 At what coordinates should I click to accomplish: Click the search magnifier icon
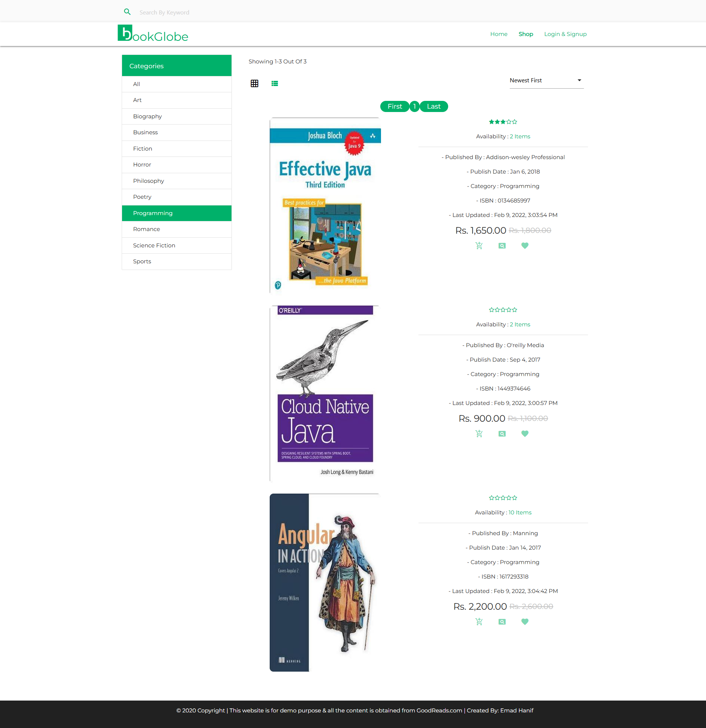tap(128, 11)
